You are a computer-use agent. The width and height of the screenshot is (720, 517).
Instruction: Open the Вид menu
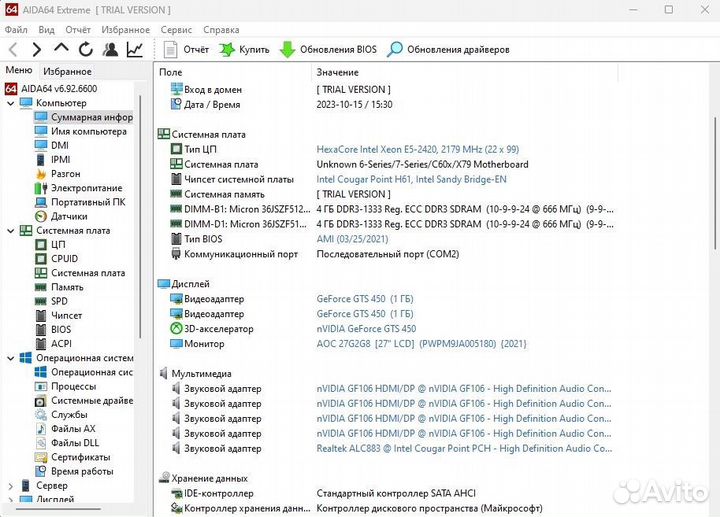coord(46,29)
